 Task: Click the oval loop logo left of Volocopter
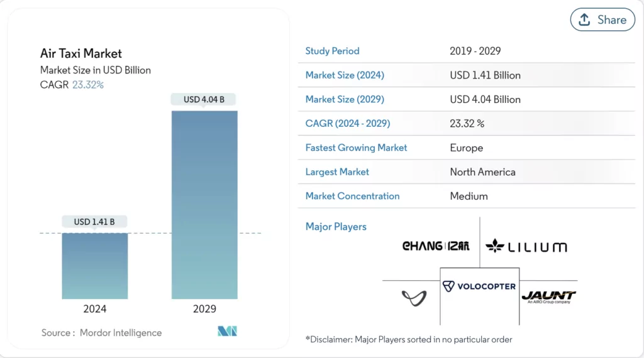413,298
